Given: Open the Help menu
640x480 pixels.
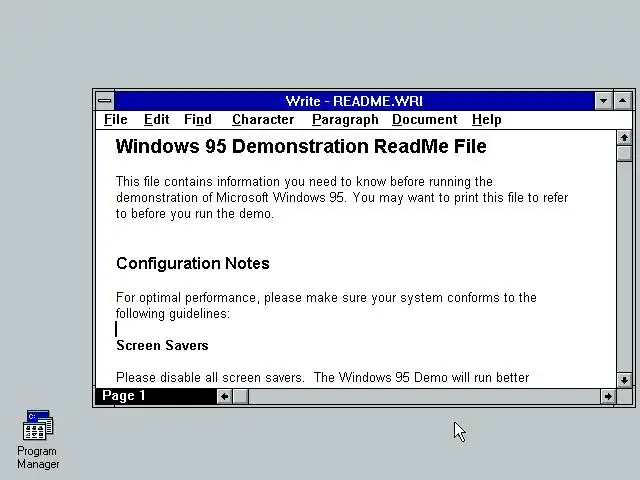Looking at the screenshot, I should coord(487,120).
